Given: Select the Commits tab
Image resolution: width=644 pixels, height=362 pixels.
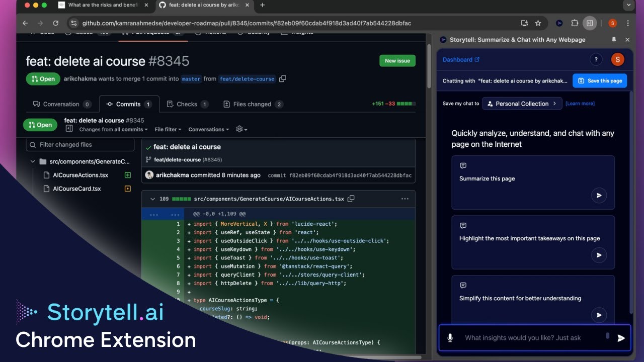Looking at the screenshot, I should (x=129, y=104).
